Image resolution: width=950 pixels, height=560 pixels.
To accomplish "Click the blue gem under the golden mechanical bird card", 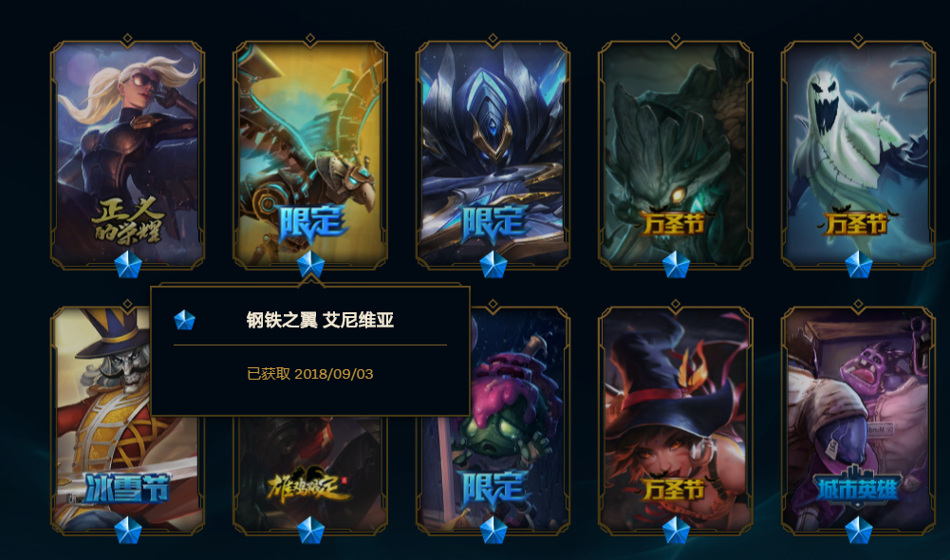I will pyautogui.click(x=310, y=265).
